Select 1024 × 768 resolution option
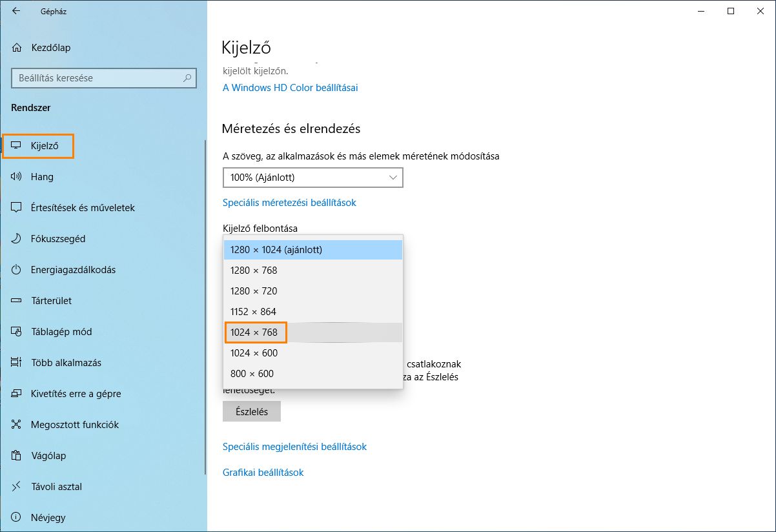Image resolution: width=776 pixels, height=532 pixels. coord(254,332)
